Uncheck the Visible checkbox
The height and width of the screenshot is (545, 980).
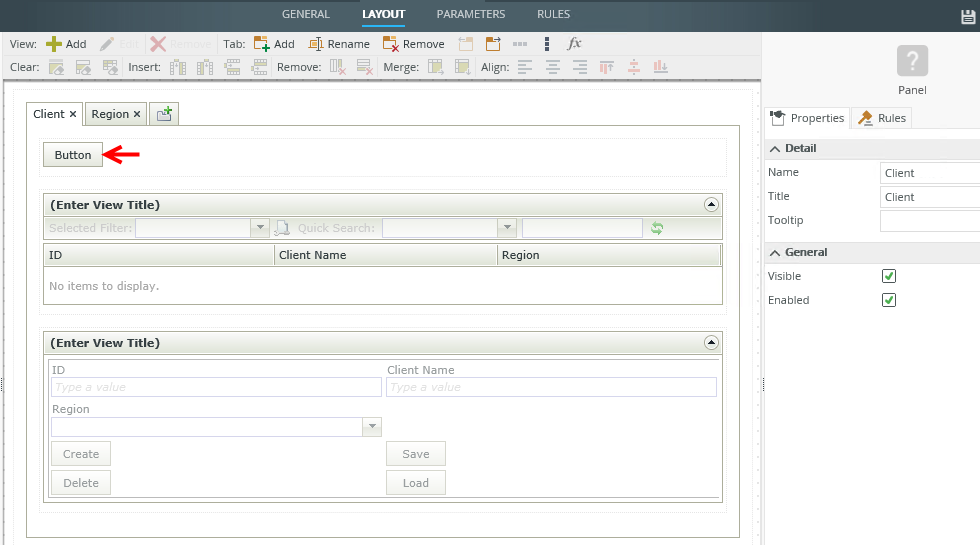coord(889,276)
